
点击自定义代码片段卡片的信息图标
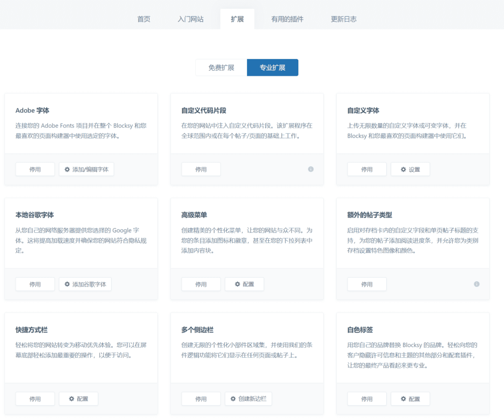(311, 169)
